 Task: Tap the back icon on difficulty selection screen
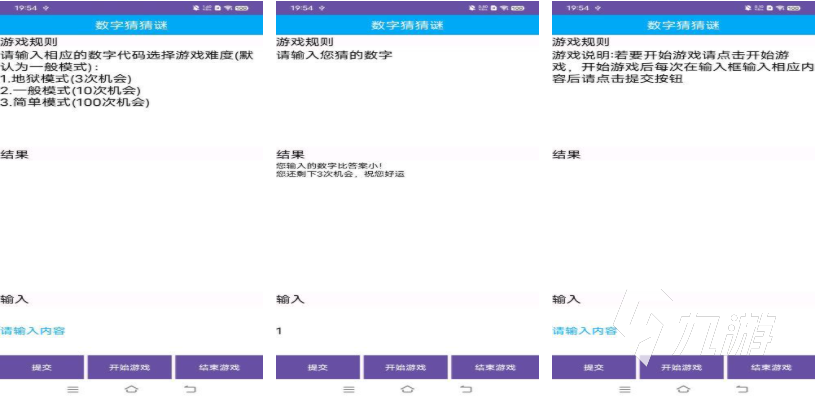coord(191,389)
